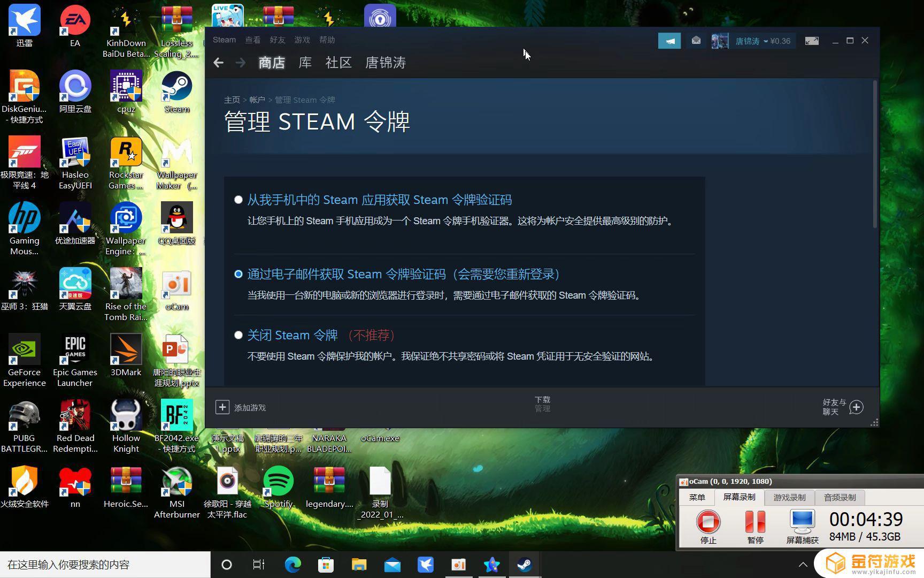924x578 pixels.
Task: Click oCam 暂停 recording button
Action: (755, 527)
